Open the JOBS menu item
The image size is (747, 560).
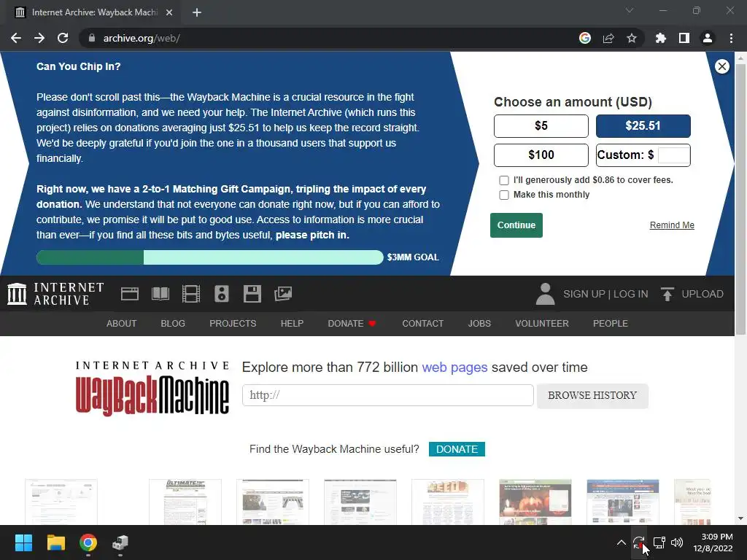click(479, 323)
